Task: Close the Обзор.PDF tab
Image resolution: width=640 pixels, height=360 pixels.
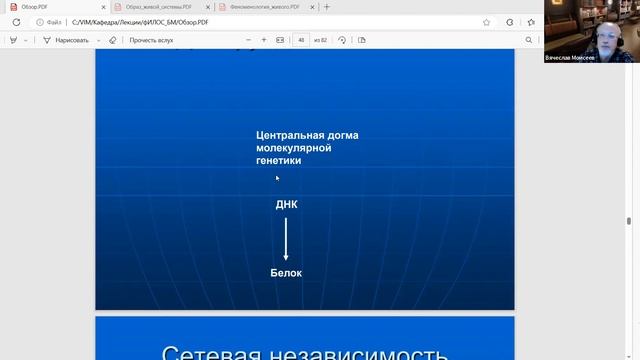Action: coord(103,7)
